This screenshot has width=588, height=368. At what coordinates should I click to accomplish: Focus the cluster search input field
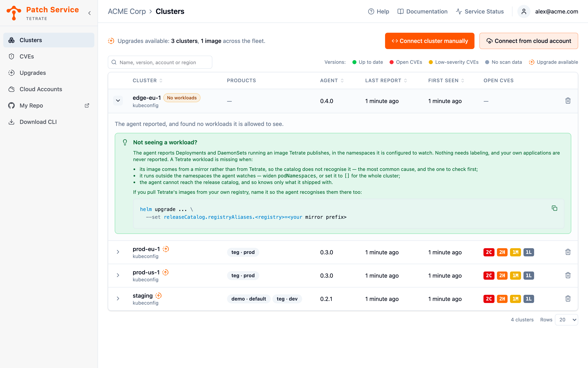pyautogui.click(x=160, y=62)
